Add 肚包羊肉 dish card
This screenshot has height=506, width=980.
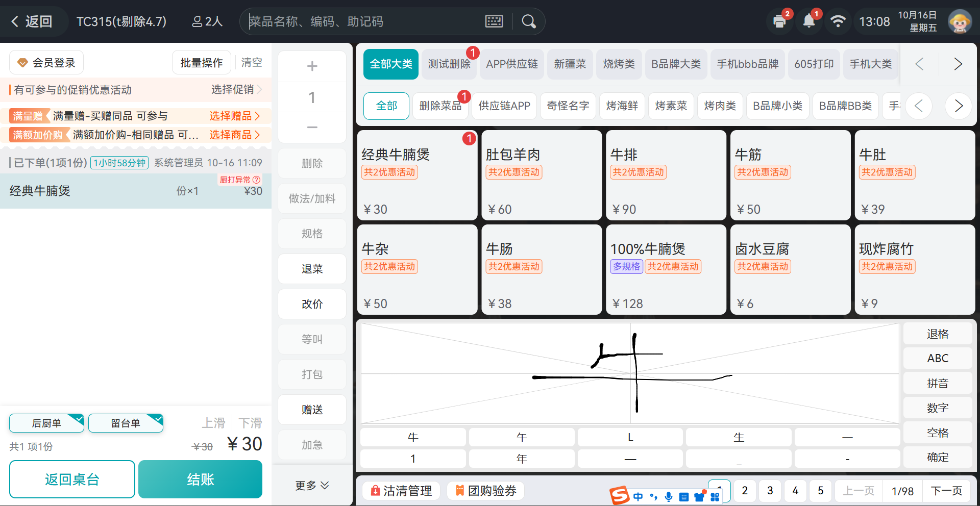pyautogui.click(x=542, y=175)
